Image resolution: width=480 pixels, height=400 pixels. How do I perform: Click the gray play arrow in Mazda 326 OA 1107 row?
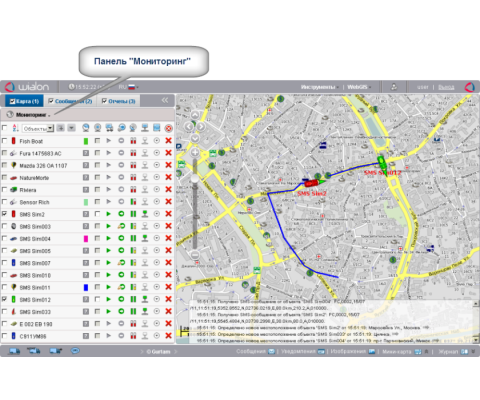(109, 165)
